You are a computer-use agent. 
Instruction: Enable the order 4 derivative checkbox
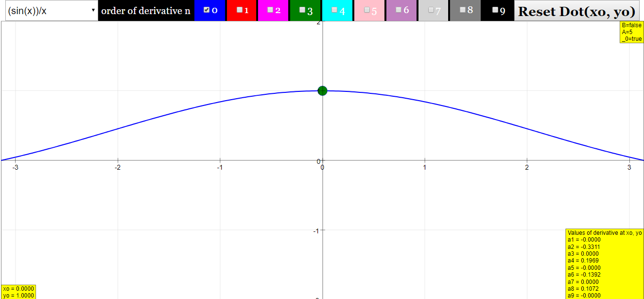(x=334, y=10)
